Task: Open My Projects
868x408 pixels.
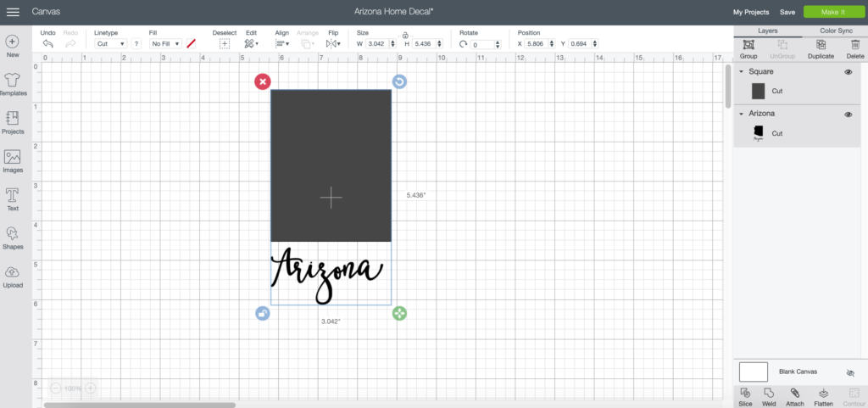Action: click(751, 12)
